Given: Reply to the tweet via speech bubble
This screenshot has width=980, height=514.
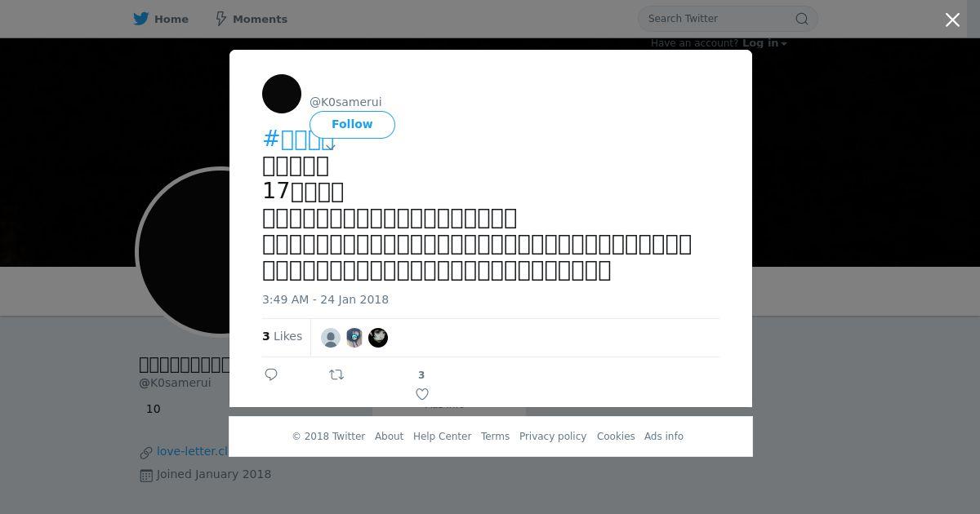Looking at the screenshot, I should click(x=271, y=374).
